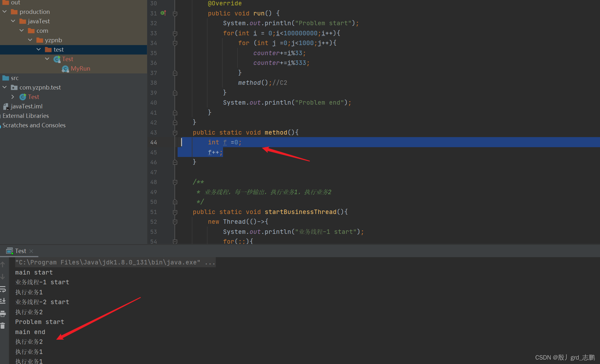Click the run console icon beside Test tab
The image size is (600, 364).
(x=9, y=251)
